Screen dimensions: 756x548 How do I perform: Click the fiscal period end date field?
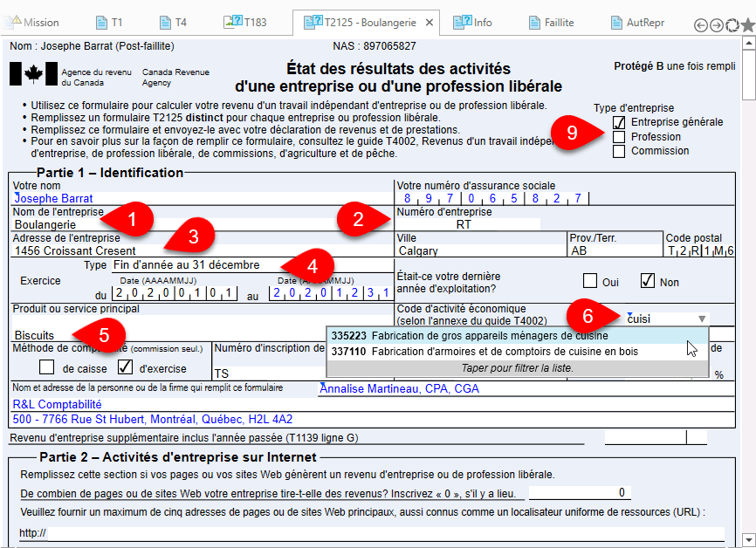331,293
